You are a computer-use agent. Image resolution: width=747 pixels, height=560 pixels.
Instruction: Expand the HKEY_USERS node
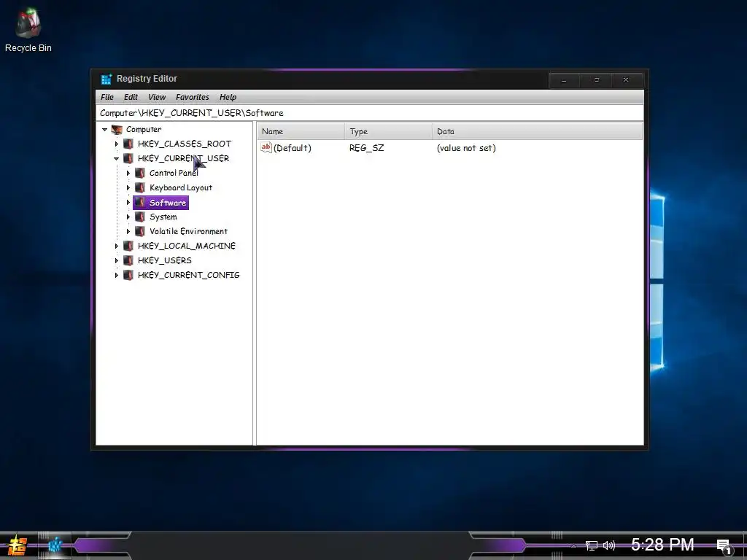point(116,260)
